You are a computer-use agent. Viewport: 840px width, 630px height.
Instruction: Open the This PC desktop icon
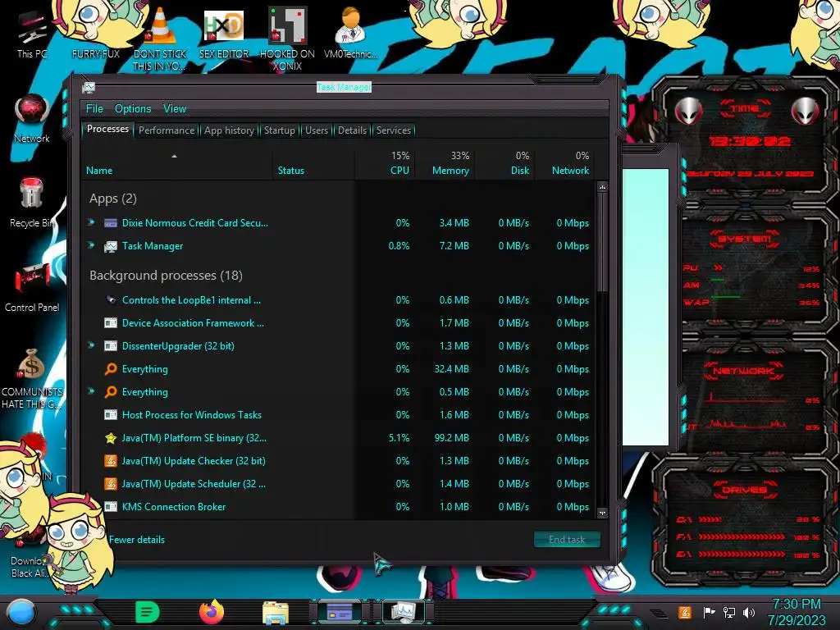32,34
